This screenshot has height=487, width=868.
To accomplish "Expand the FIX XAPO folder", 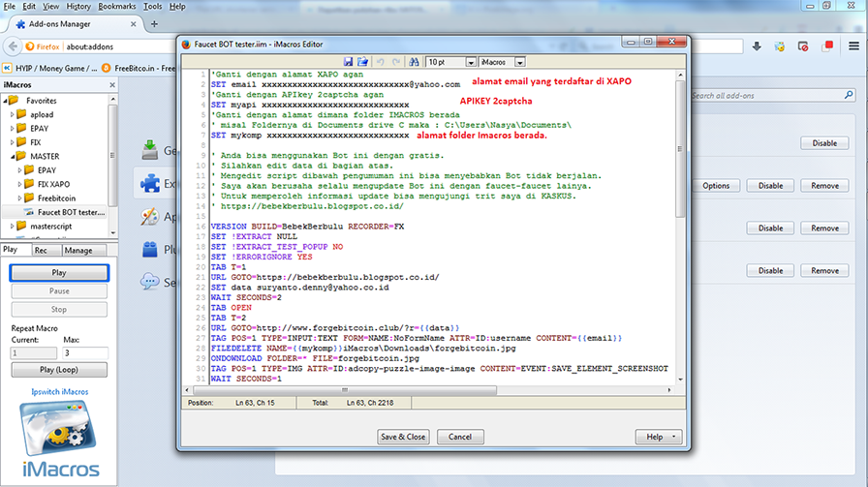I will tap(20, 184).
